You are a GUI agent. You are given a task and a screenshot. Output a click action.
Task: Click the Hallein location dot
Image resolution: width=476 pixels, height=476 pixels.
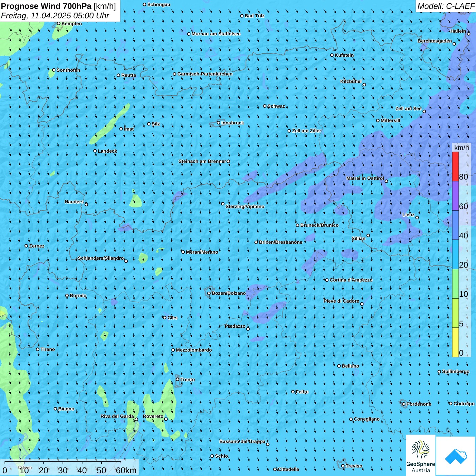pyautogui.click(x=469, y=34)
